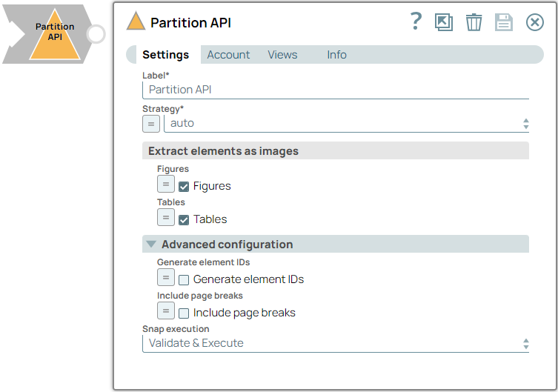Switch to the Account tab
Viewport: 558px width, 392px height.
pos(228,55)
